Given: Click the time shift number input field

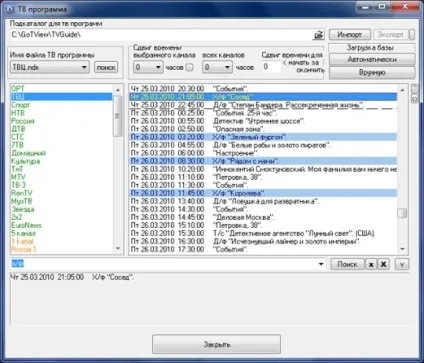Looking at the screenshot, I should [x=271, y=67].
